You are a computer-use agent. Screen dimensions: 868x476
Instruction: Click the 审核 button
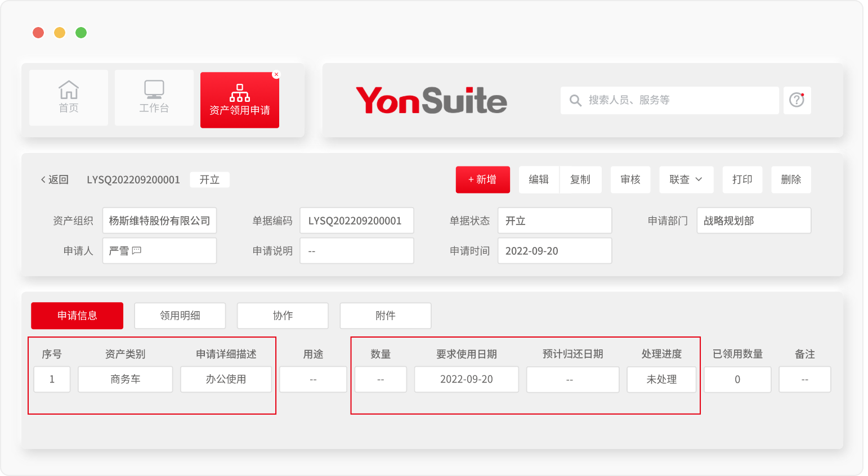pyautogui.click(x=630, y=179)
